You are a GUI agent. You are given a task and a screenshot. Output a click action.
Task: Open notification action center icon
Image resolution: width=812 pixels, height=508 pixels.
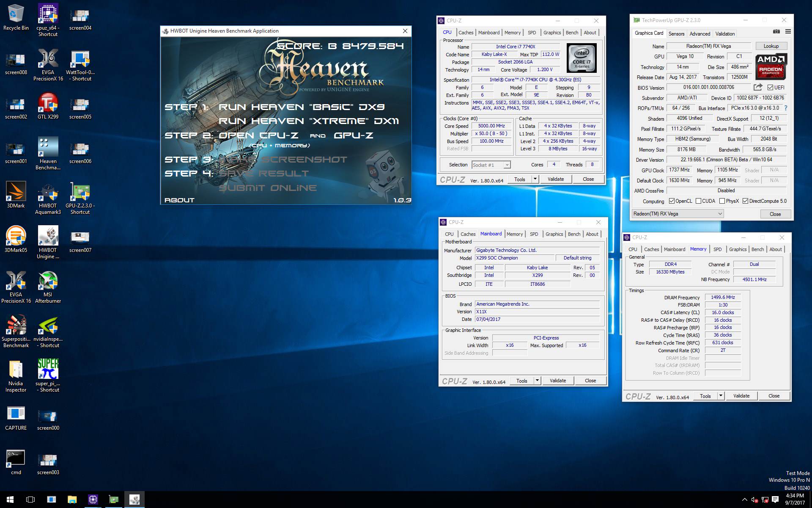tap(775, 500)
